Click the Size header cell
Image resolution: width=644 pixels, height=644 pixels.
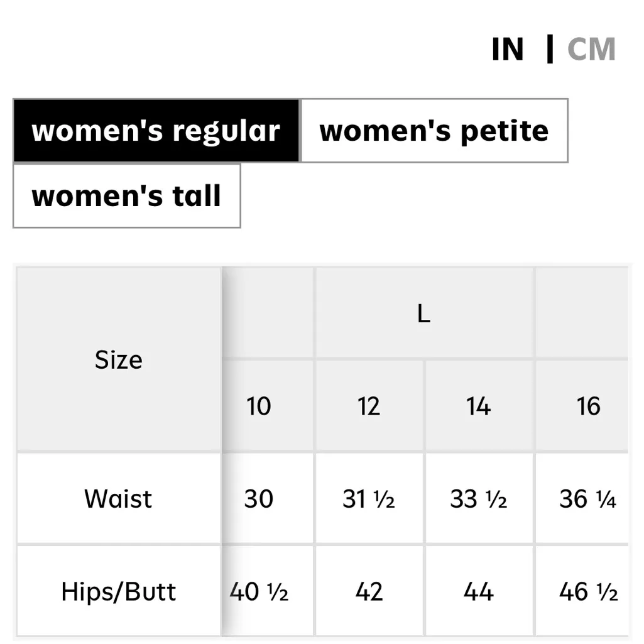pyautogui.click(x=118, y=359)
